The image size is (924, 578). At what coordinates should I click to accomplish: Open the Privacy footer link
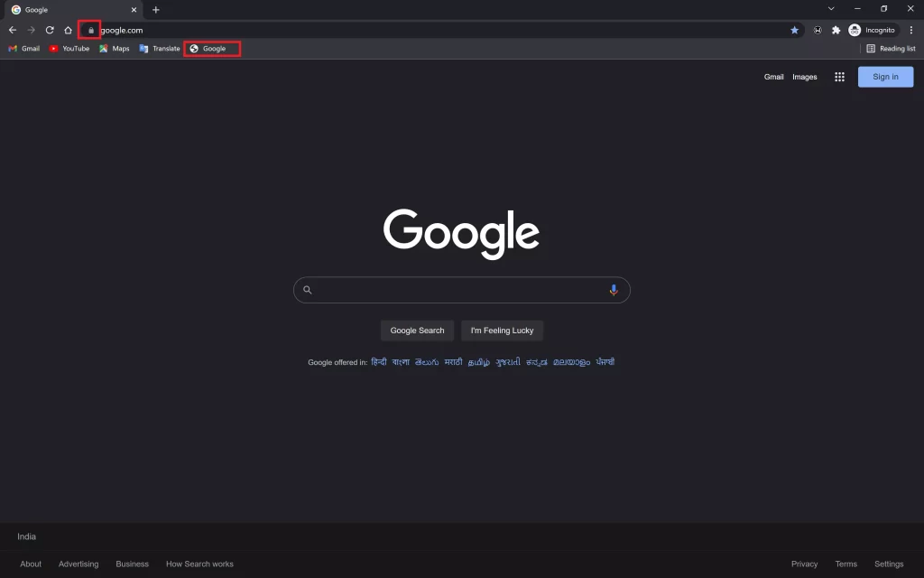pyautogui.click(x=804, y=564)
